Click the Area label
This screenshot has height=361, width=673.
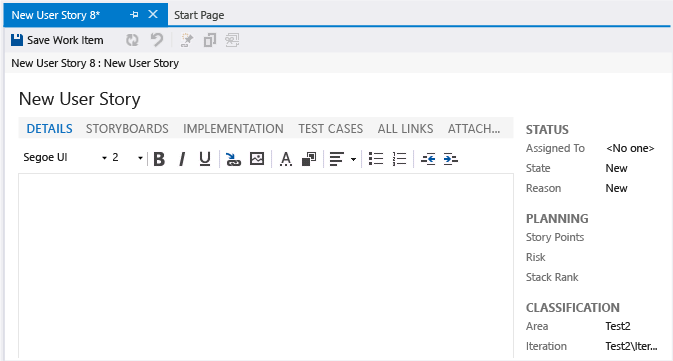(x=537, y=326)
